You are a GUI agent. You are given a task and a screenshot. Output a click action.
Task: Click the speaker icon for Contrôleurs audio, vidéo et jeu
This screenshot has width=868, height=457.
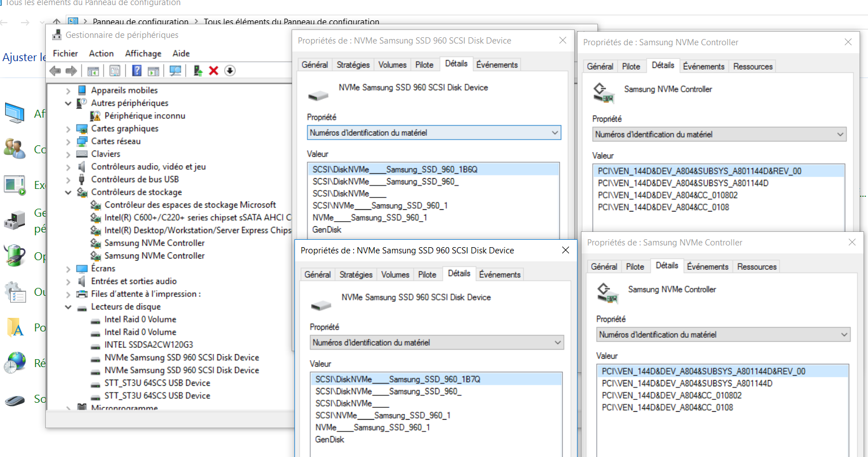[x=82, y=167]
